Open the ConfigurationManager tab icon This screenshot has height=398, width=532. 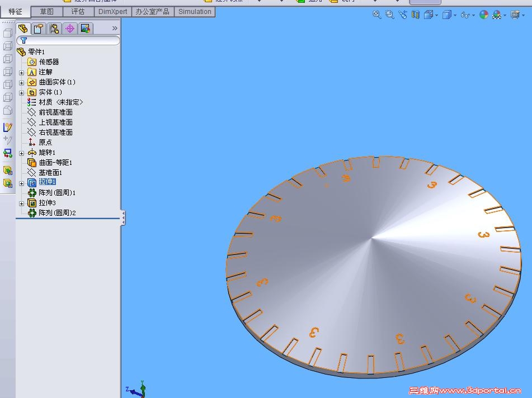(x=54, y=29)
